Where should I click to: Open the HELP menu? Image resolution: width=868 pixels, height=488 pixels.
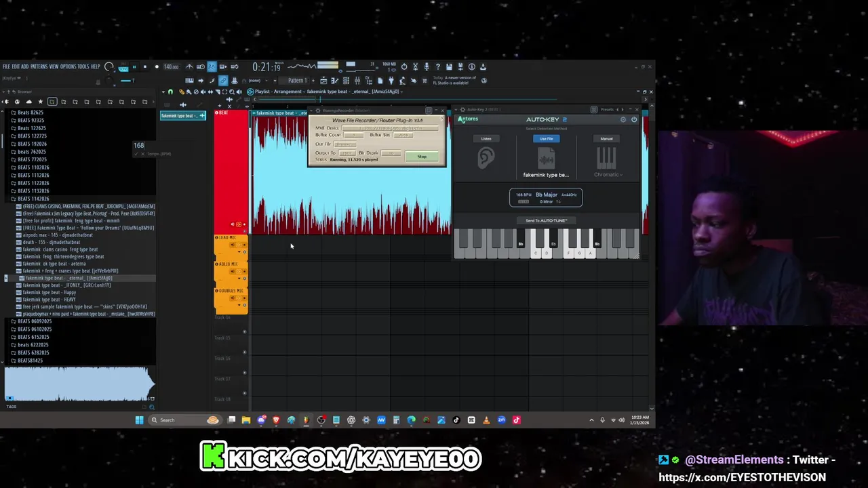(x=96, y=66)
